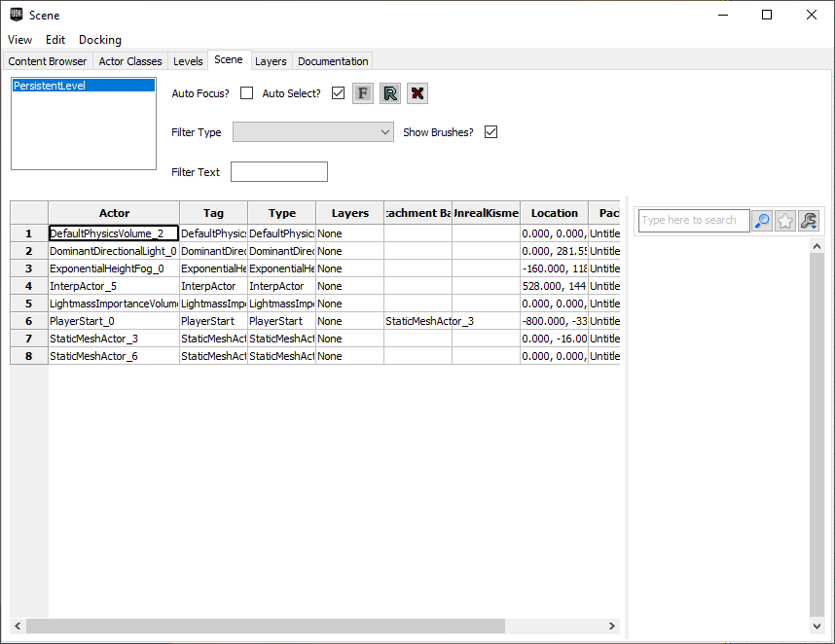Enable the Auto Focus checkbox
Image resolution: width=835 pixels, height=644 pixels.
coord(247,93)
